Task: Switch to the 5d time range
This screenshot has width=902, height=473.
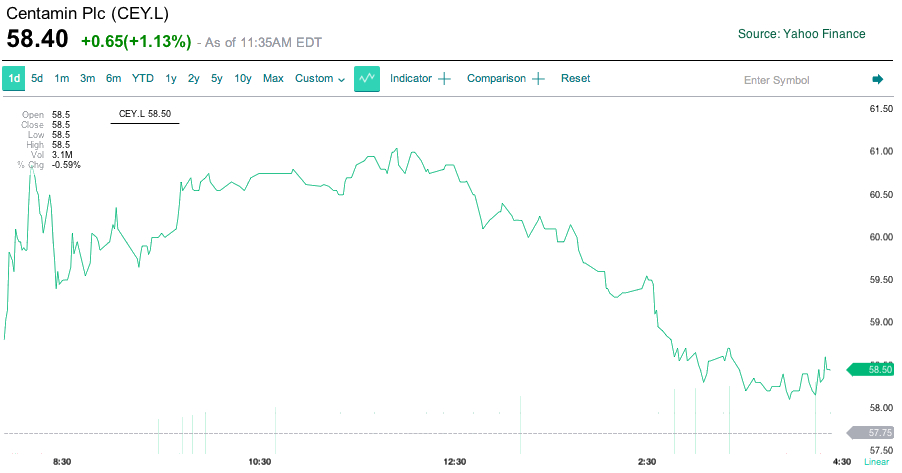Action: 37,79
